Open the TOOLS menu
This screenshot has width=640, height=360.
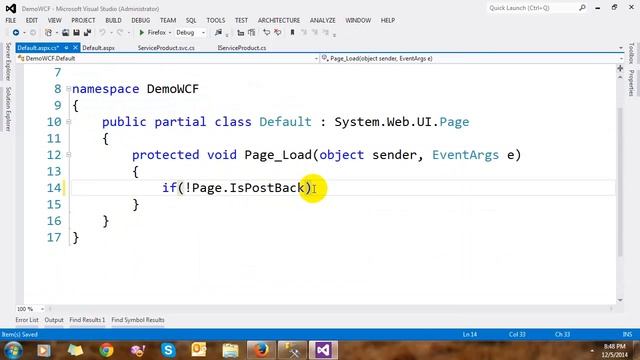point(216,20)
